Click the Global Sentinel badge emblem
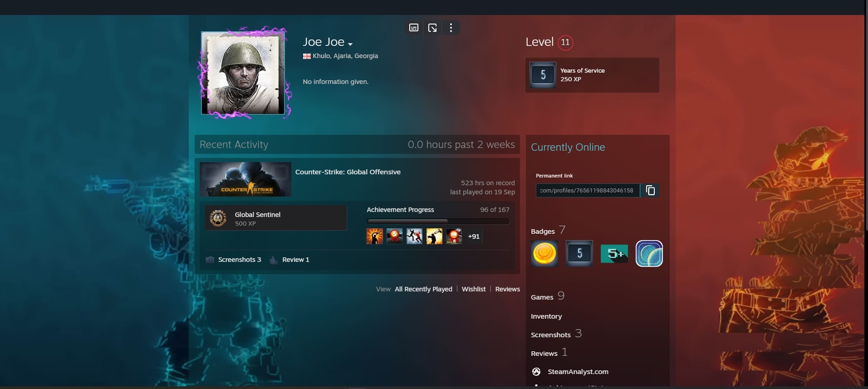 [218, 218]
